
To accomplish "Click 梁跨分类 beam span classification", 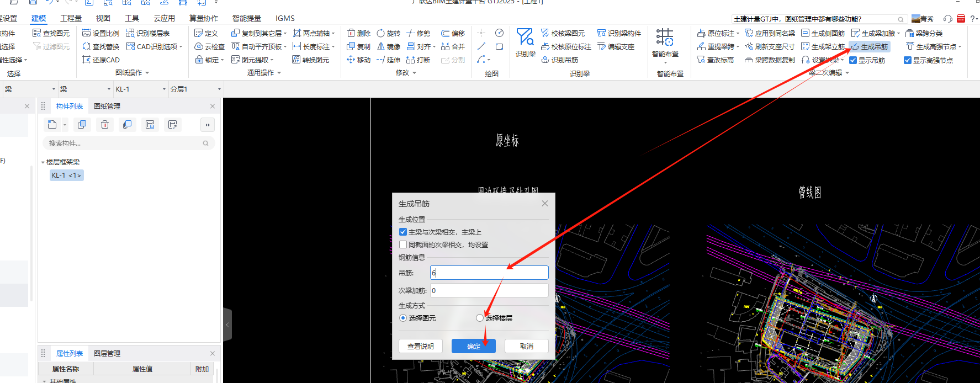I will 924,33.
